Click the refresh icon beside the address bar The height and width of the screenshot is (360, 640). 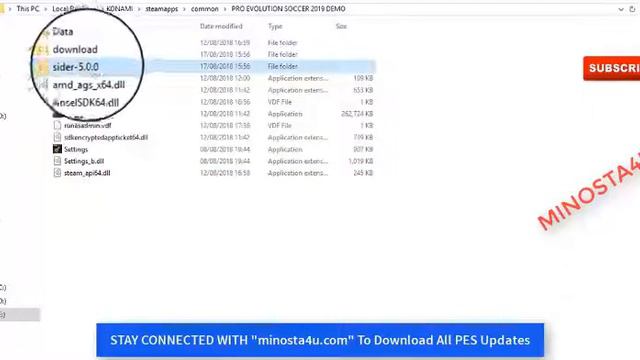click(632, 9)
